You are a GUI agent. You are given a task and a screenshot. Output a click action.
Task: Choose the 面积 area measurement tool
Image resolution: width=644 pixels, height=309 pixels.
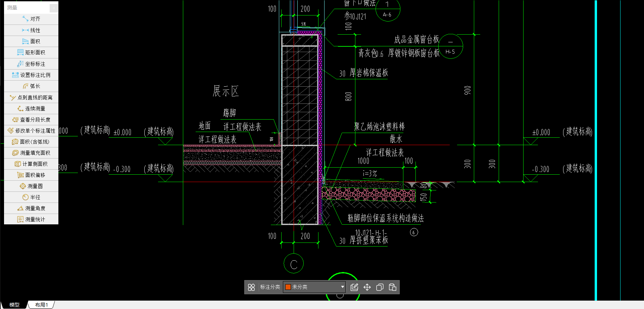point(31,41)
